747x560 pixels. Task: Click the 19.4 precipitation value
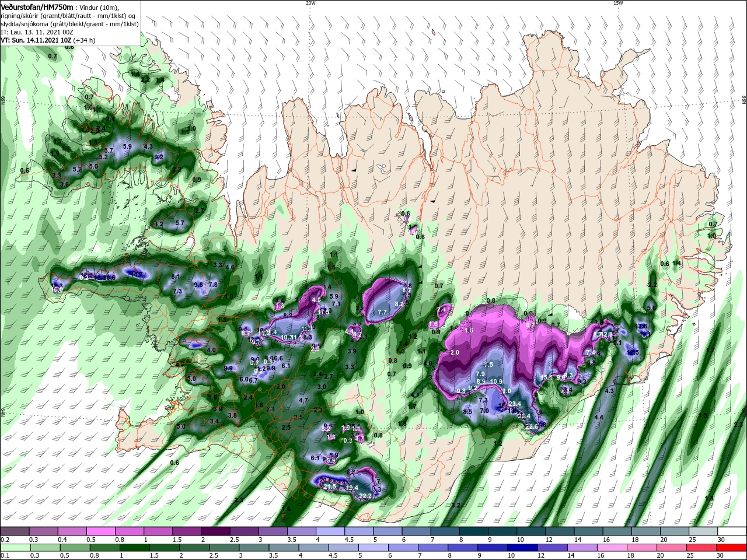point(352,488)
